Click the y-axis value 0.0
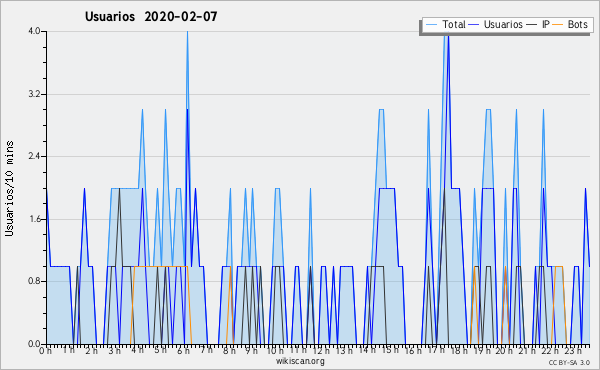The height and width of the screenshot is (370, 600). [x=34, y=344]
